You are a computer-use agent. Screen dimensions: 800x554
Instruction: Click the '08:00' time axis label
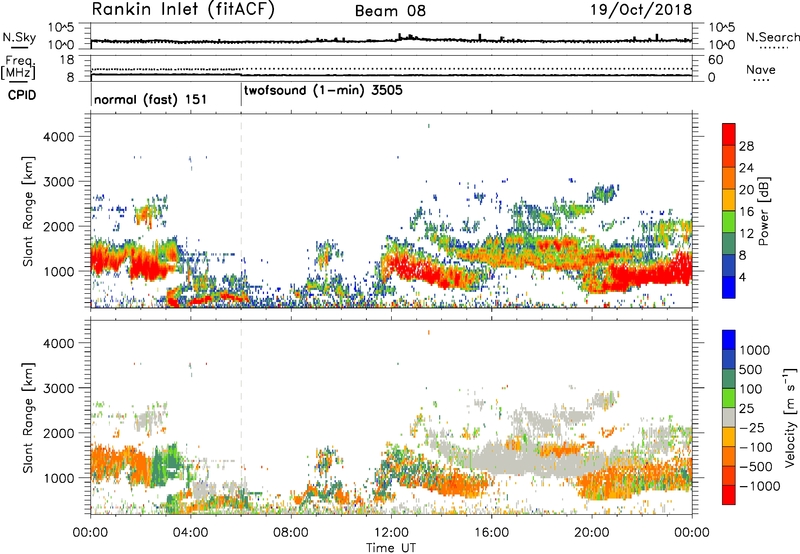(x=291, y=533)
